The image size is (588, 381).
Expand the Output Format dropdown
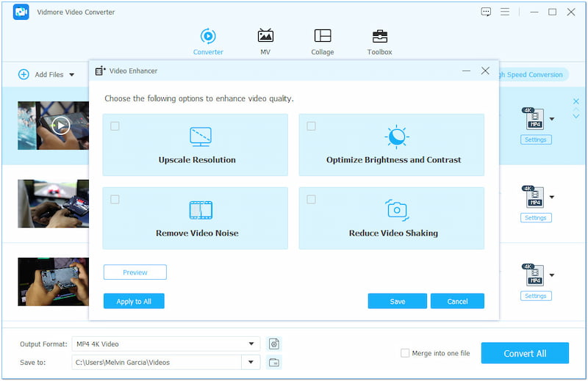(x=253, y=344)
